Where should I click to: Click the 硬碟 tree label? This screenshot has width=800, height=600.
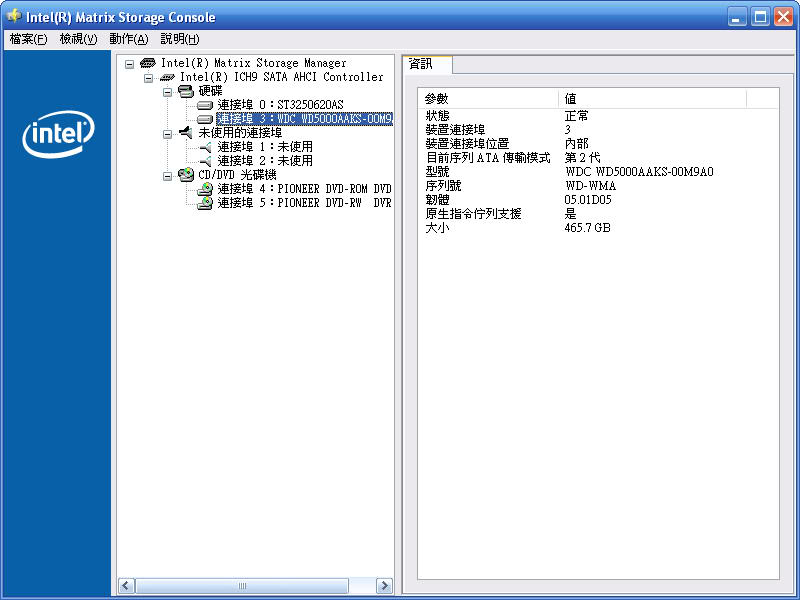click(211, 91)
